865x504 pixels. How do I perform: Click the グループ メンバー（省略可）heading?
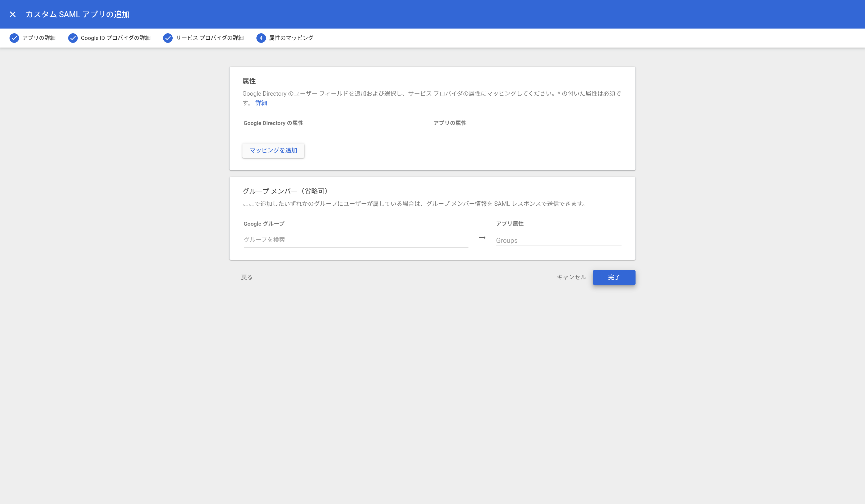(x=285, y=191)
